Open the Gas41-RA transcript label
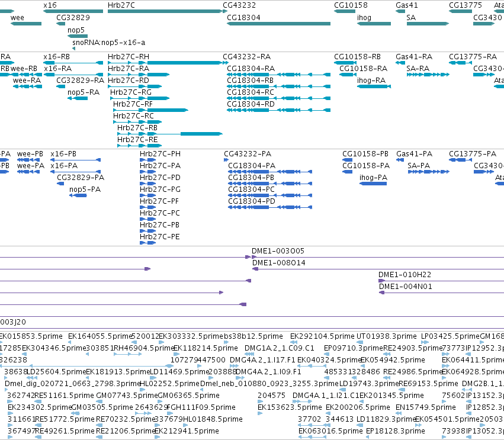 coord(414,57)
